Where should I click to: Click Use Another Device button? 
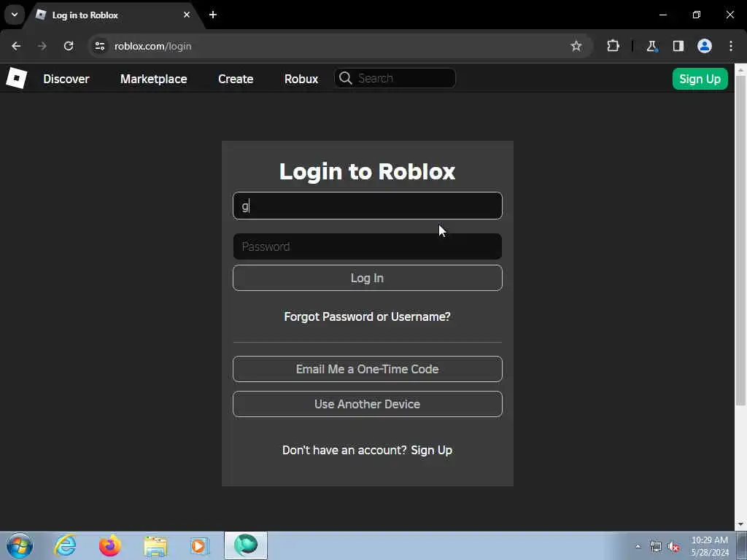point(368,404)
